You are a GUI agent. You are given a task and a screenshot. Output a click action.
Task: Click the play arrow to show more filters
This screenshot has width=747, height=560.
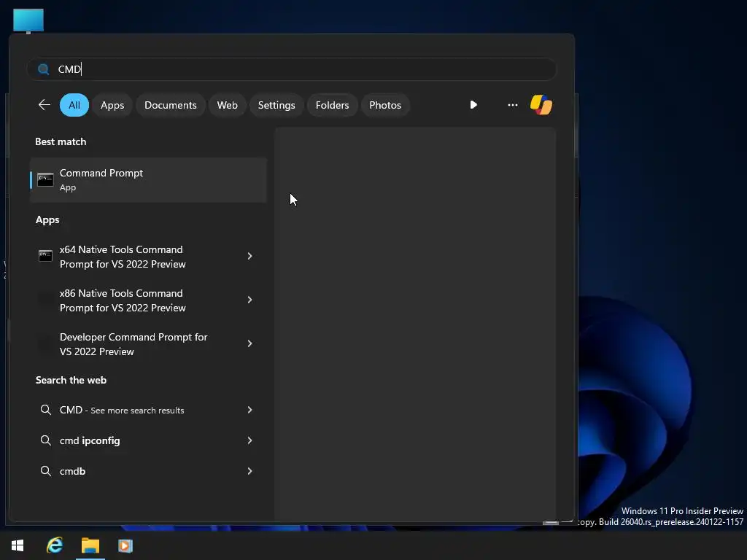tap(473, 105)
